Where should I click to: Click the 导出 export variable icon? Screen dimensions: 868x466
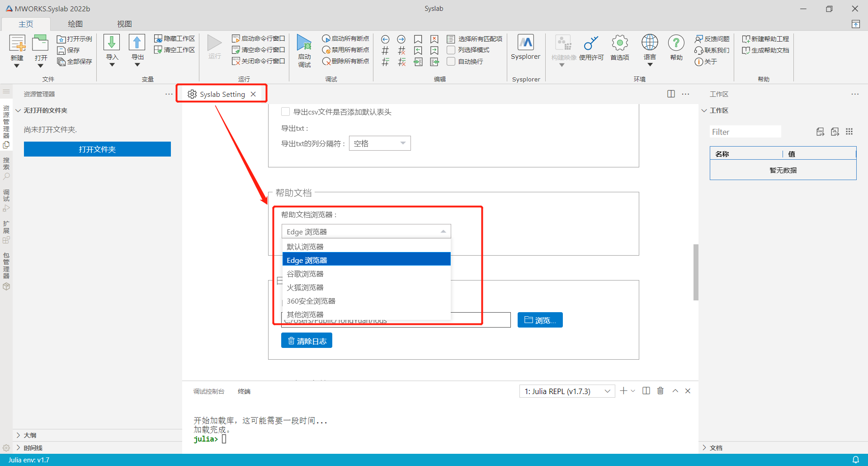137,43
